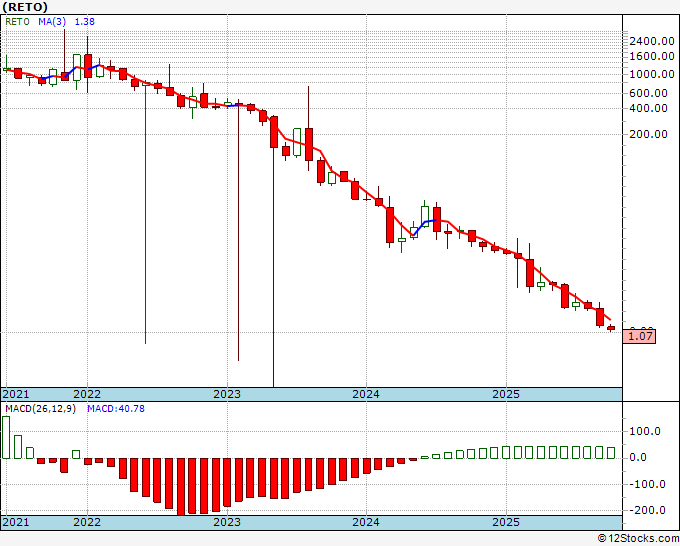
Task: Click 2021 on the MACD timeline
Action: 16,522
